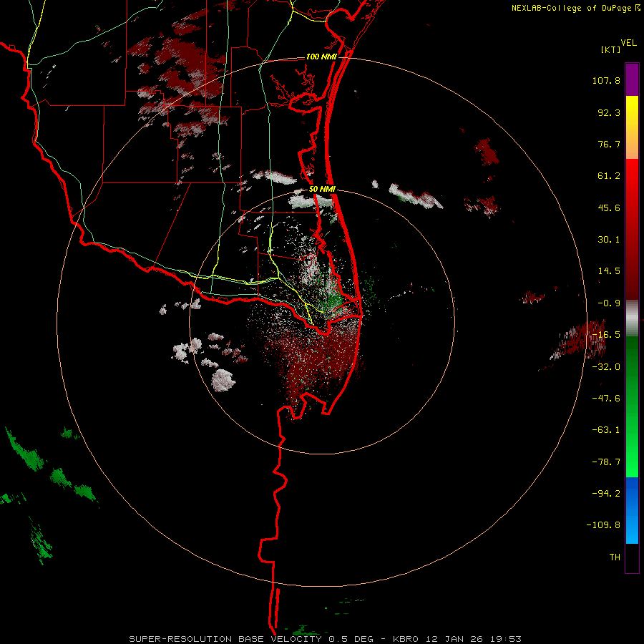Click the -63.1 velocity scale value
Screen dimensions: 644x644
[x=606, y=430]
